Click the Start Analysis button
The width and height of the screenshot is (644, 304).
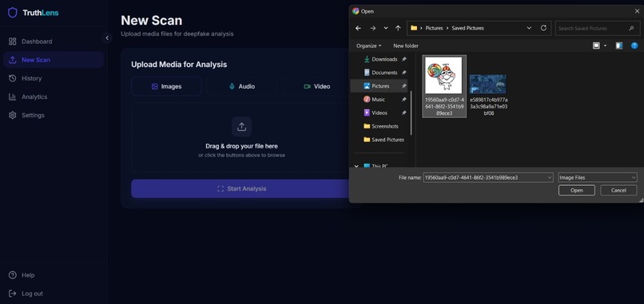coord(241,189)
